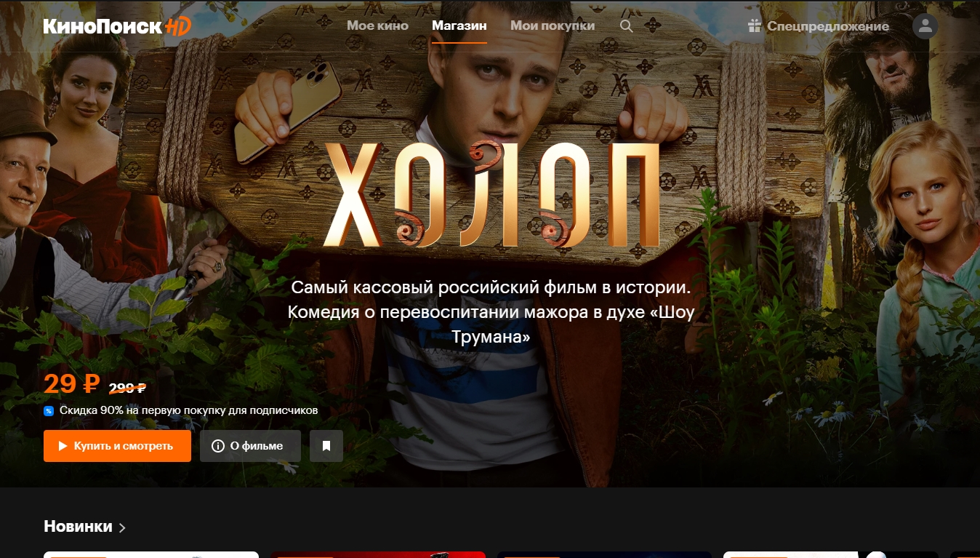
Task: Expand Новинки using the chevron arrow
Action: [x=122, y=527]
